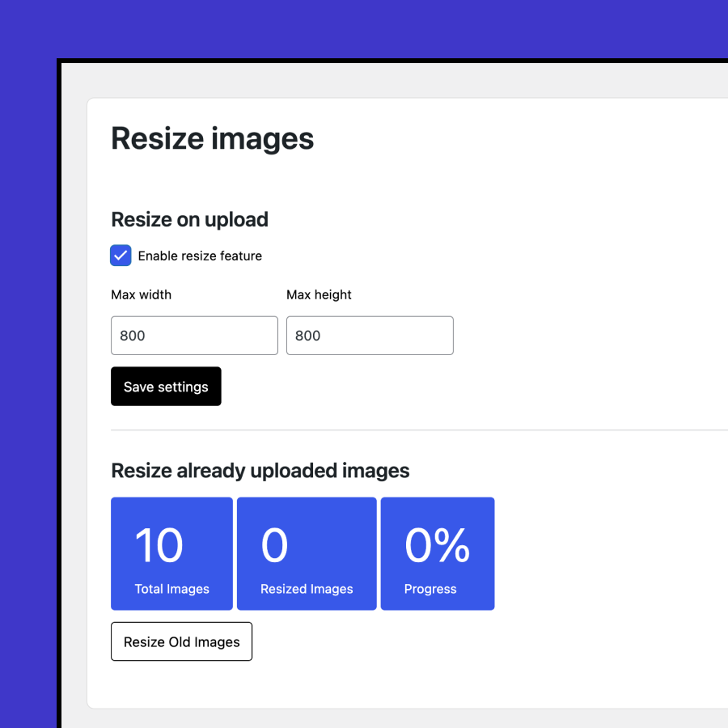The image size is (728, 728).
Task: Click the "Resize on upload" section heading
Action: tap(189, 219)
